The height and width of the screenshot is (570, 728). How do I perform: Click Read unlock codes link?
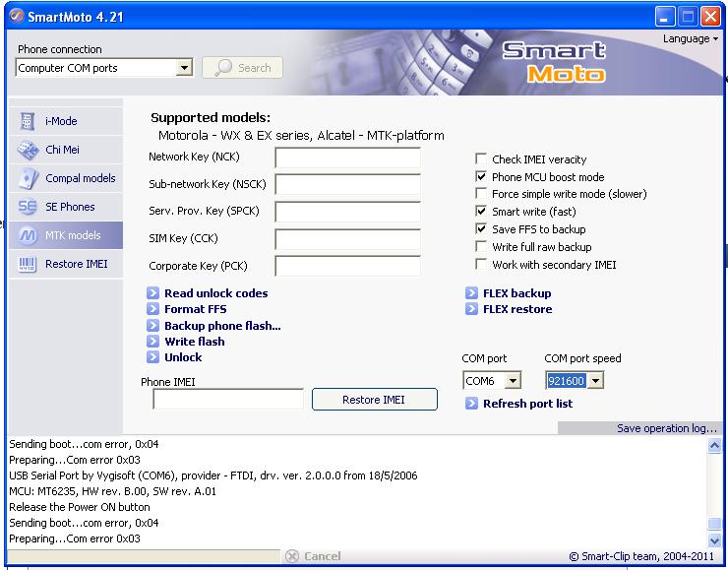215,293
